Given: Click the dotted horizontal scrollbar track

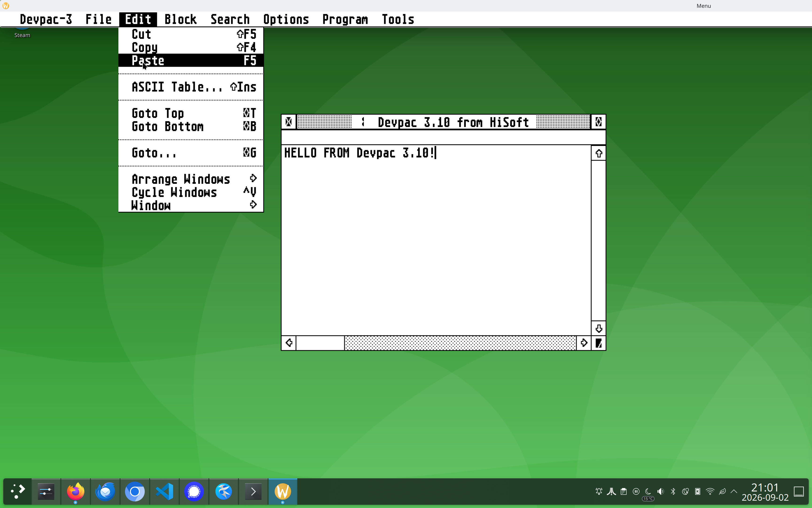Looking at the screenshot, I should pyautogui.click(x=460, y=343).
